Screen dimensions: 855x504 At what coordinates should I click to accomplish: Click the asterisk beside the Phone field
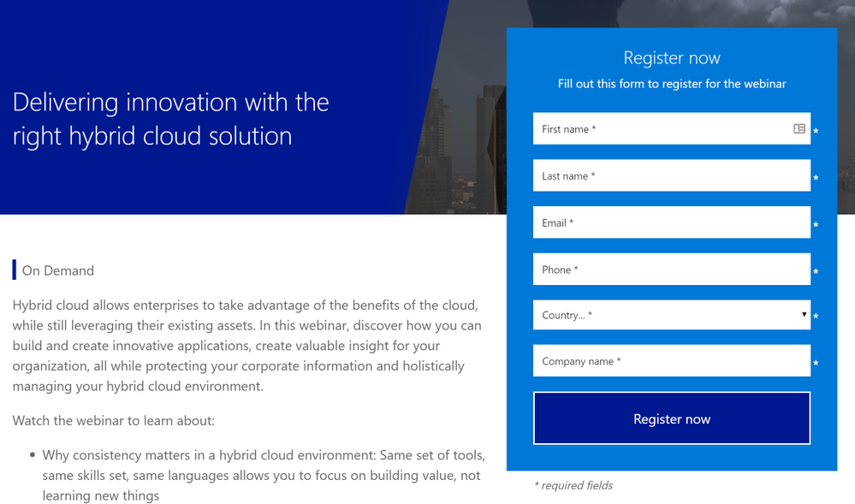point(816,271)
